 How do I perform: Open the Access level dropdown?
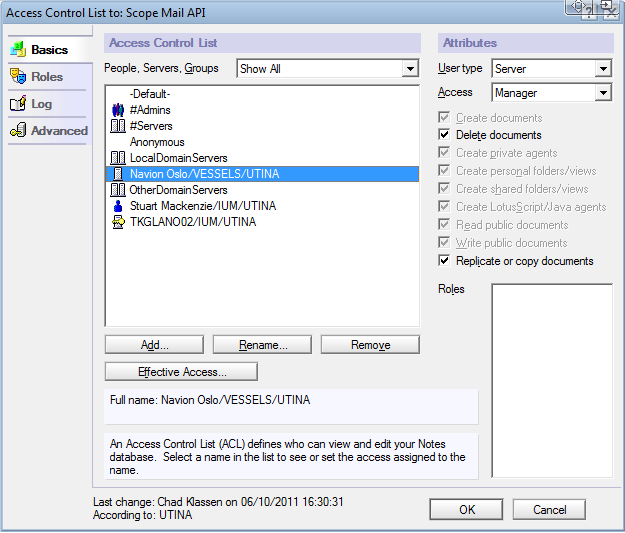coord(603,92)
